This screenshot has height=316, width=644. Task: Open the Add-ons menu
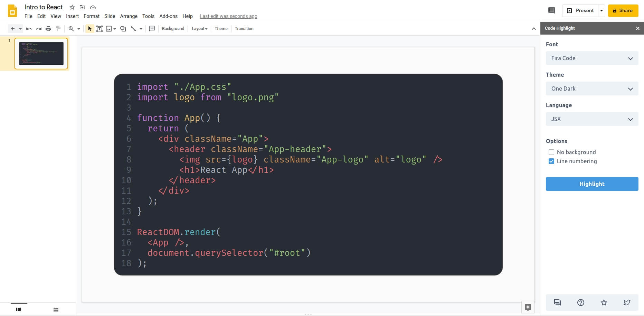point(168,16)
